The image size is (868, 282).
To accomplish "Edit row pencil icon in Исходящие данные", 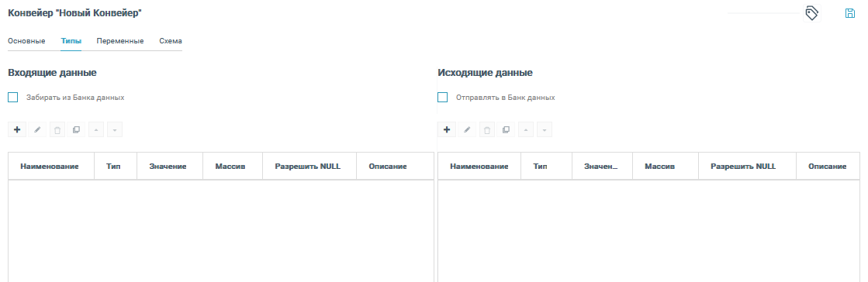I will tap(467, 130).
